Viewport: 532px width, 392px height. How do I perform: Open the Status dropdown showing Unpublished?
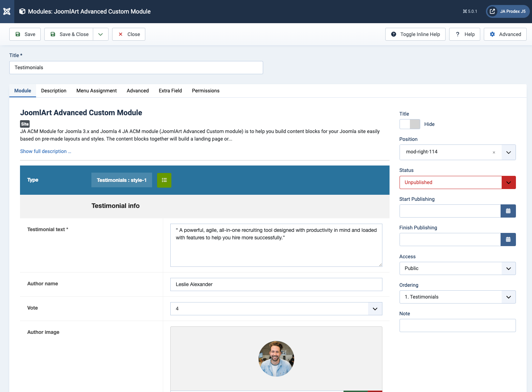click(x=457, y=182)
